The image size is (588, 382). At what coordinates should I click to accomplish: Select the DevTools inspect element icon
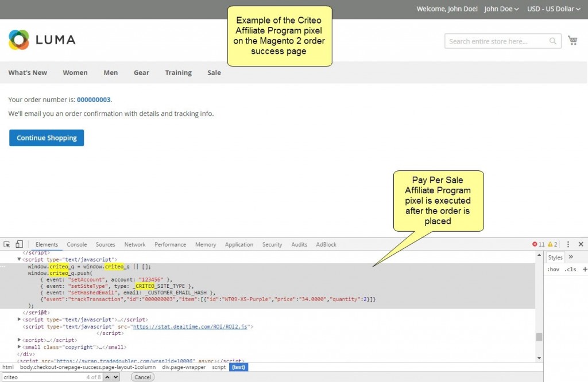coord(7,244)
